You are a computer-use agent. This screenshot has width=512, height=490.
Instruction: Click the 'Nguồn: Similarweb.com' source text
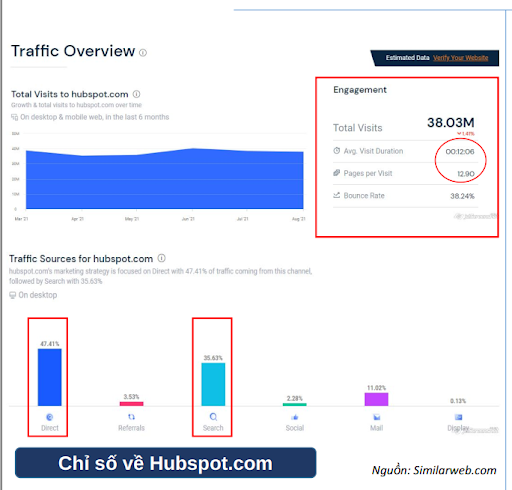(434, 470)
